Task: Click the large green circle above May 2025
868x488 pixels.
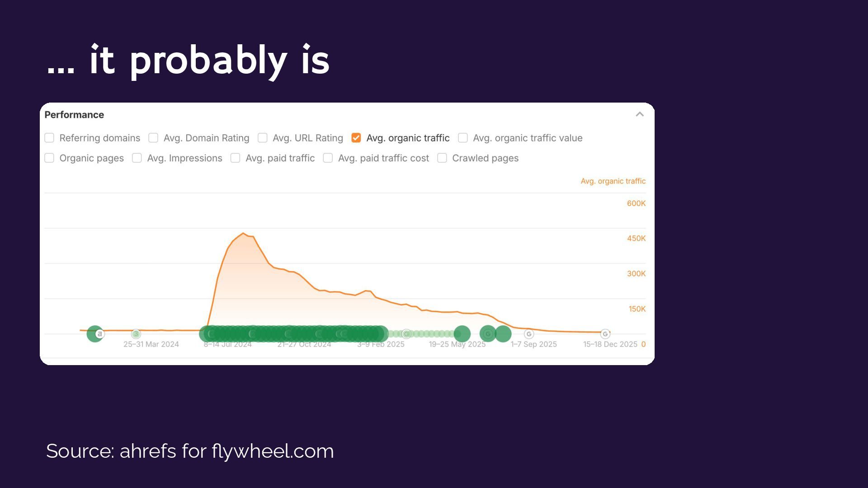Action: tap(462, 334)
